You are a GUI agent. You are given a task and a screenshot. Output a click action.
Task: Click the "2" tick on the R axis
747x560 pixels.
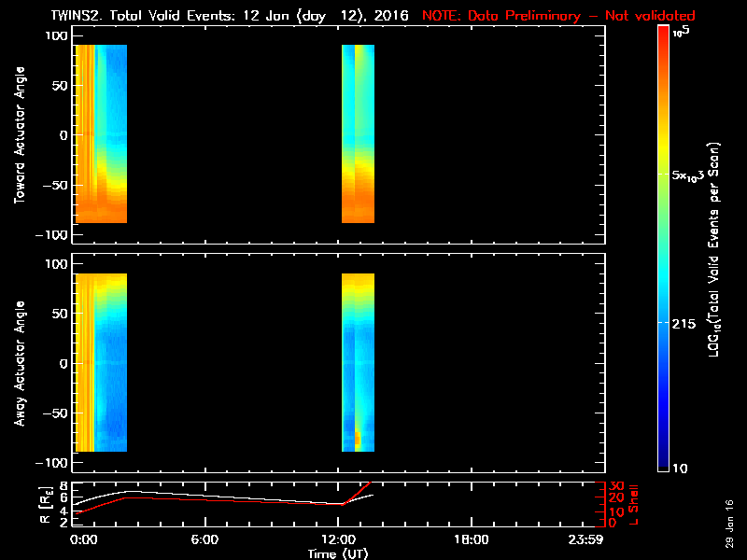click(63, 523)
